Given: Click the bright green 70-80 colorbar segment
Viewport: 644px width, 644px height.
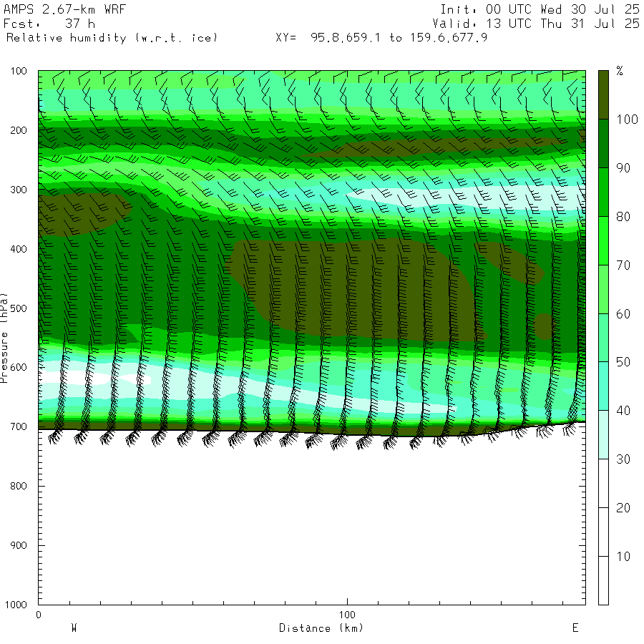Looking at the screenshot, I should [x=603, y=240].
